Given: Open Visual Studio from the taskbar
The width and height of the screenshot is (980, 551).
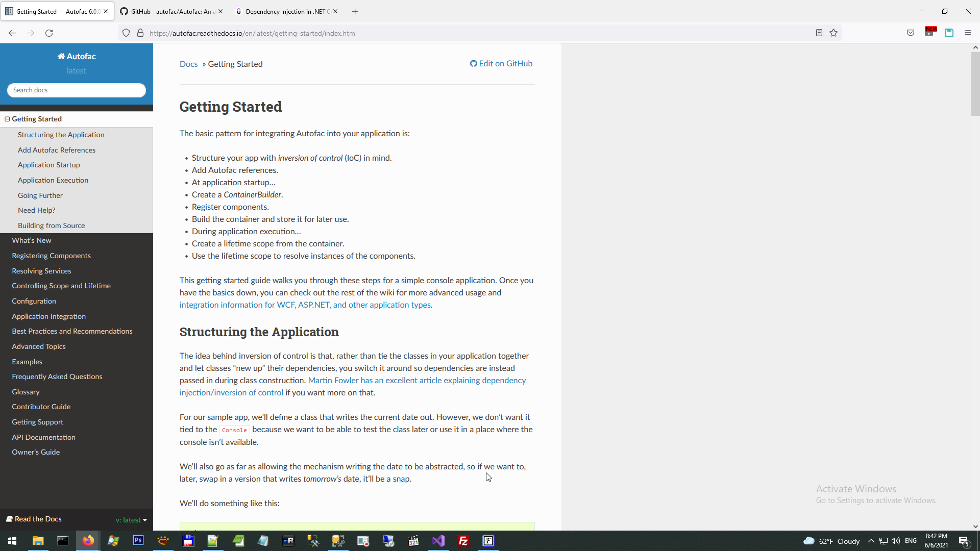Looking at the screenshot, I should (438, 541).
